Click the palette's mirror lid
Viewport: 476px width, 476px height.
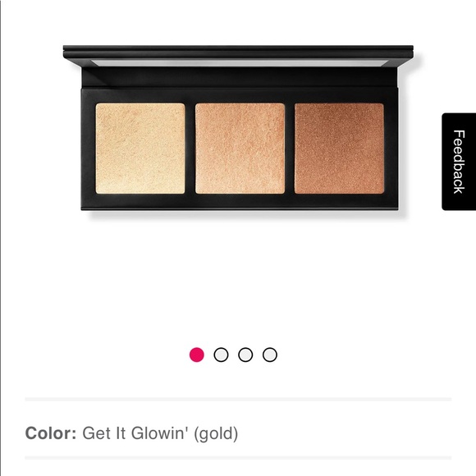(x=238, y=62)
